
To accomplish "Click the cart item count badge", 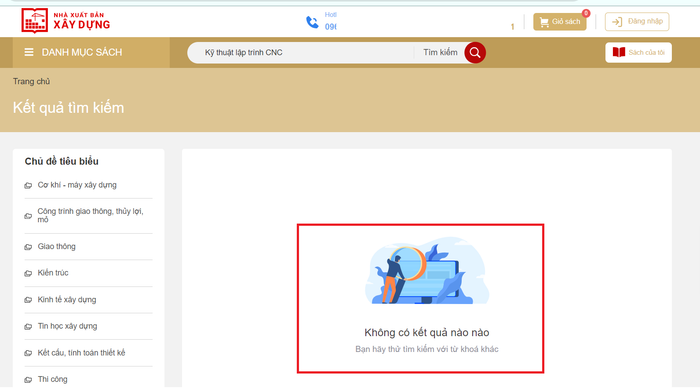I will point(586,13).
